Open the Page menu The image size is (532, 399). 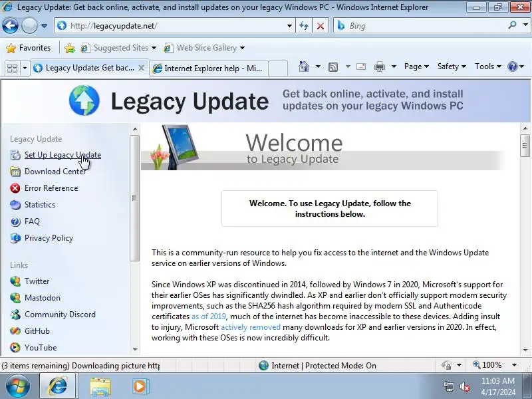[416, 66]
